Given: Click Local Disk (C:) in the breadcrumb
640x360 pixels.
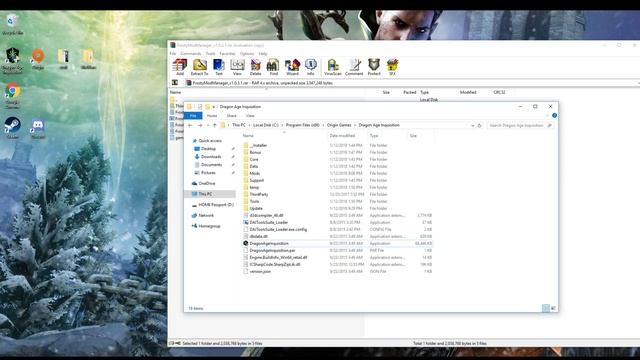Looking at the screenshot, I should (x=266, y=125).
